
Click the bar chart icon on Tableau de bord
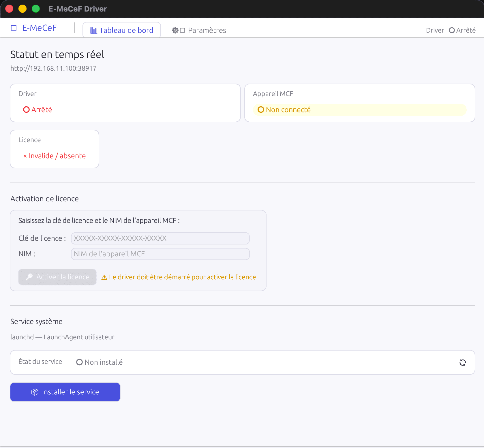click(x=94, y=30)
